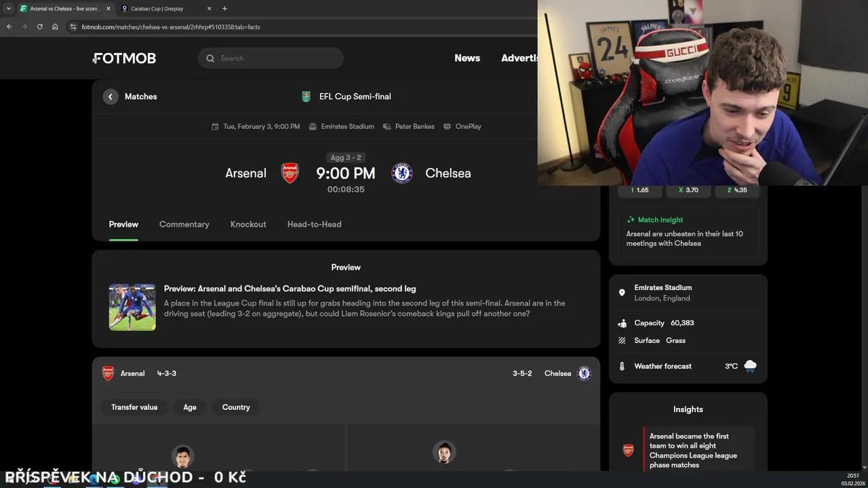Toggle the Age filter
This screenshot has height=488, width=868.
(x=190, y=407)
